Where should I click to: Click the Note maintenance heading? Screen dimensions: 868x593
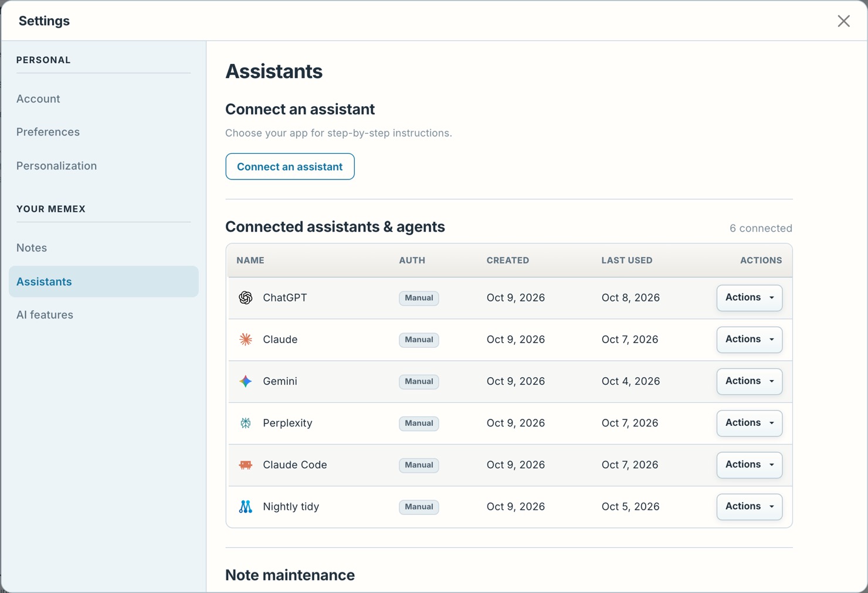click(x=290, y=575)
